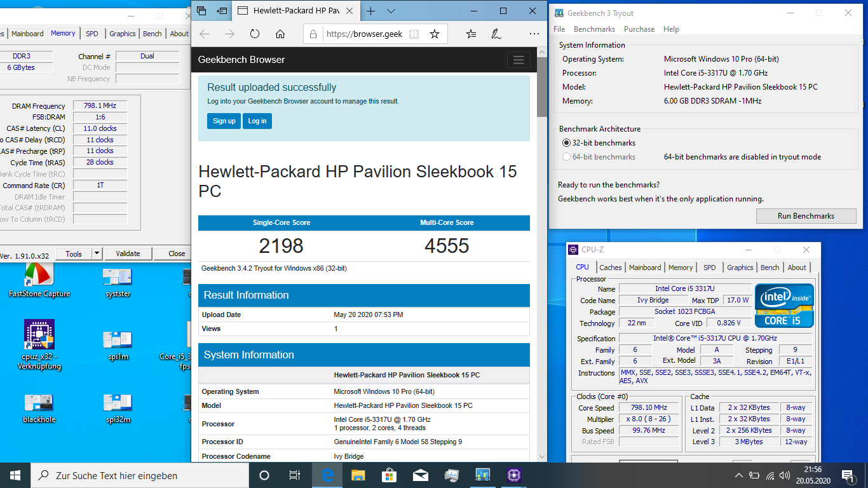The image size is (868, 488).
Task: Open Cortana circle icon on taskbar
Action: point(264,475)
